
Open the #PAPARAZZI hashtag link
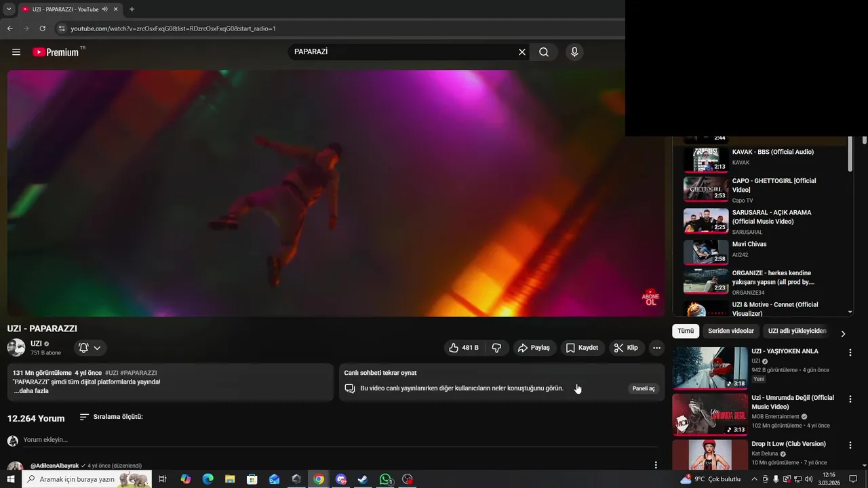[138, 373]
